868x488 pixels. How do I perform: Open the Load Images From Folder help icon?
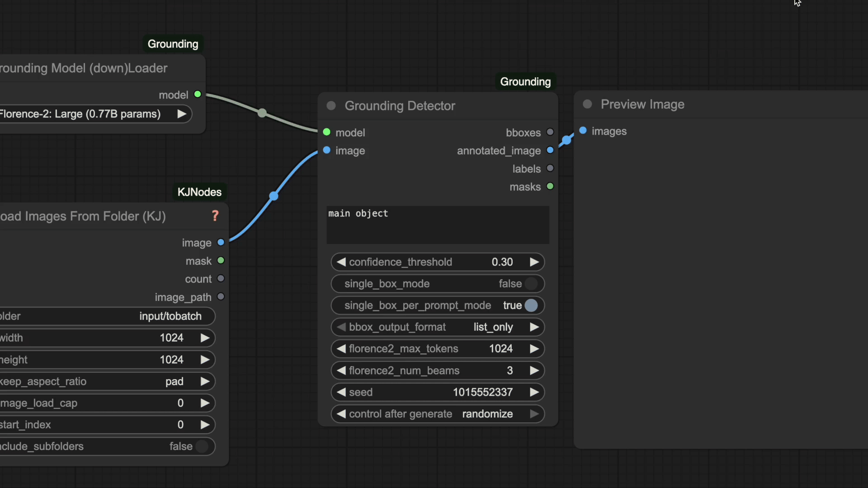215,216
